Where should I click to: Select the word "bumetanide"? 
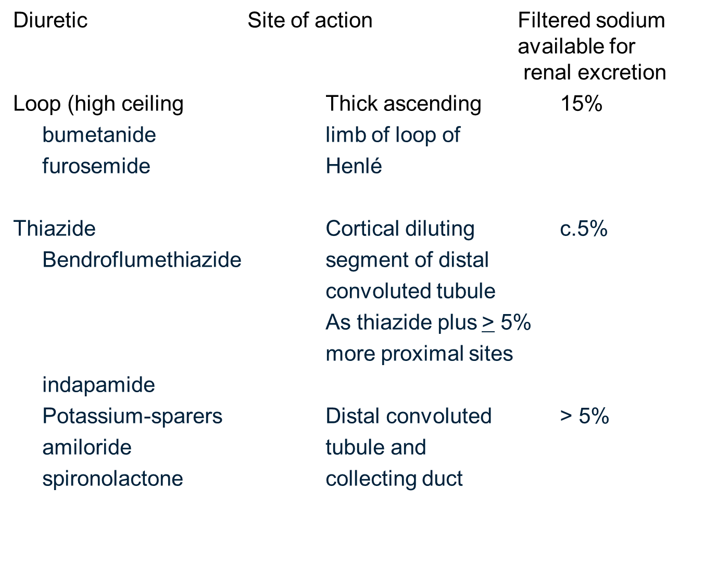coord(99,135)
